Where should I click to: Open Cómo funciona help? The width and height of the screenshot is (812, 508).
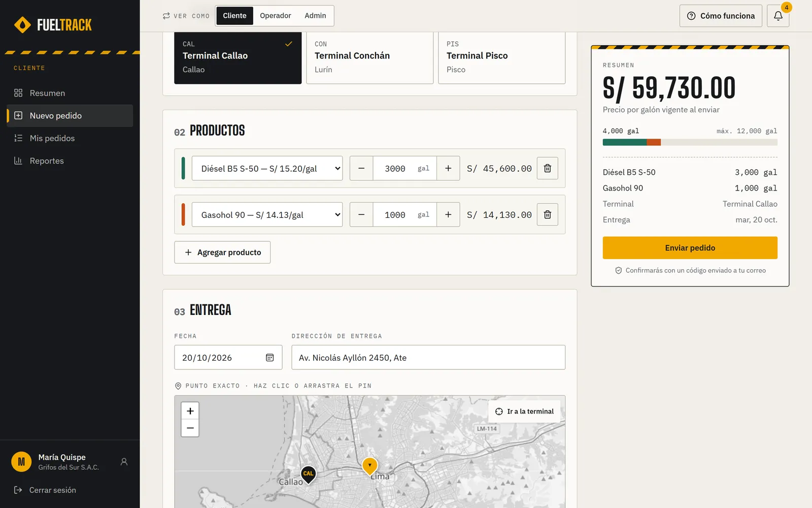721,16
